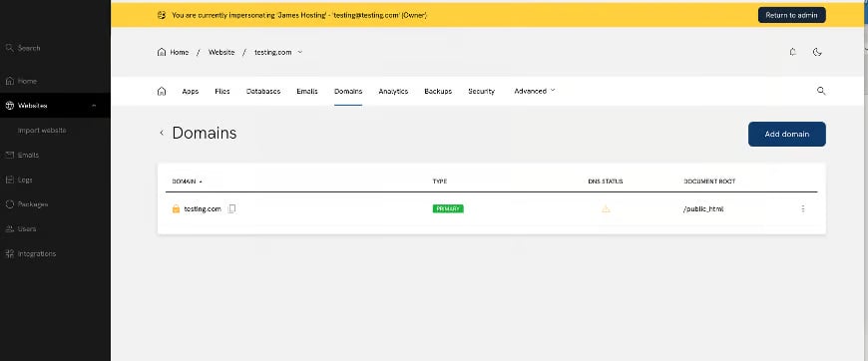868x361 pixels.
Task: Switch to the website Emails tab
Action: (307, 92)
